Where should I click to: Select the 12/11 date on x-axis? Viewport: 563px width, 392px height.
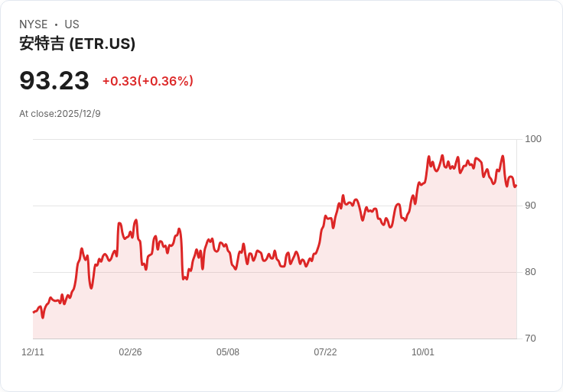[x=33, y=352]
